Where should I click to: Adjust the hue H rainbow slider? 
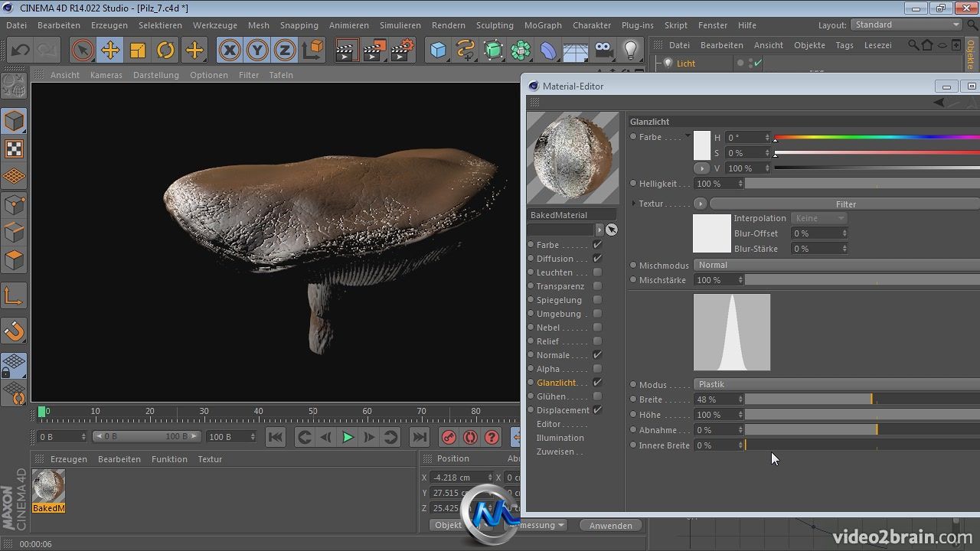pyautogui.click(x=877, y=138)
